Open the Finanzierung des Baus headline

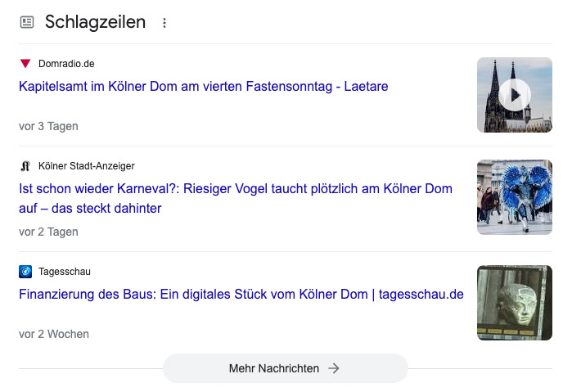point(241,294)
